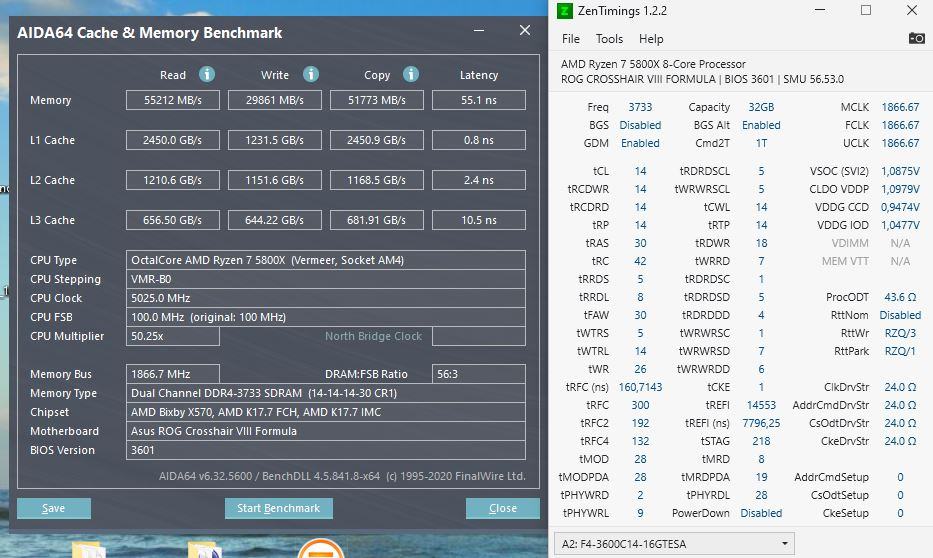Screen dimensions: 933x558
Task: Open the A2: F4-3600C14-16GTESA module dropdown
Action: pos(675,544)
